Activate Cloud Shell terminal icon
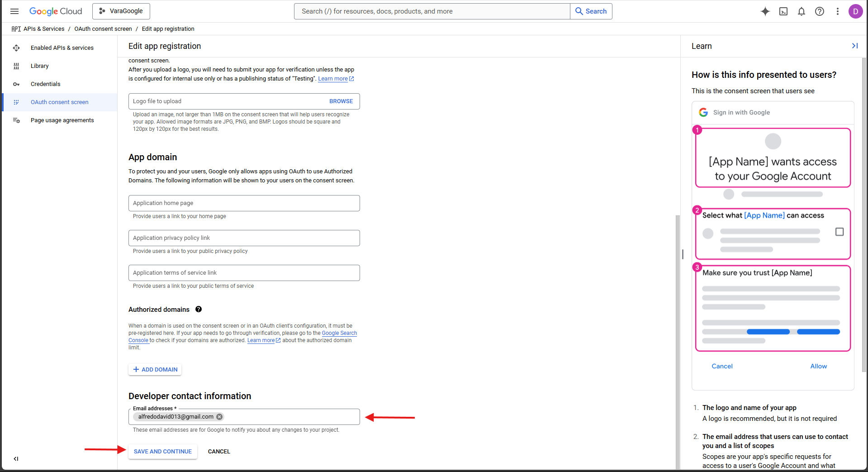The width and height of the screenshot is (868, 472). tap(783, 11)
